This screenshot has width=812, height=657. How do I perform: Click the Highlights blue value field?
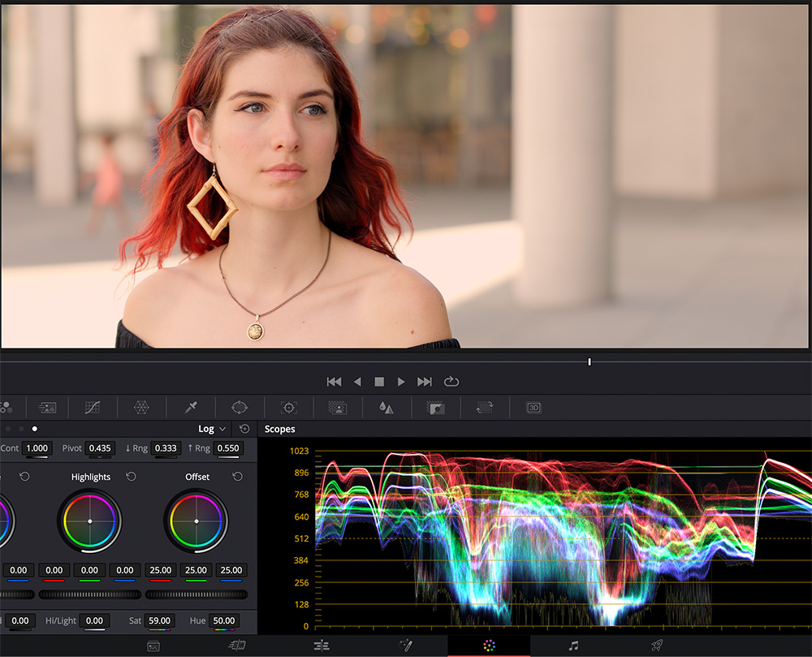[x=125, y=571]
